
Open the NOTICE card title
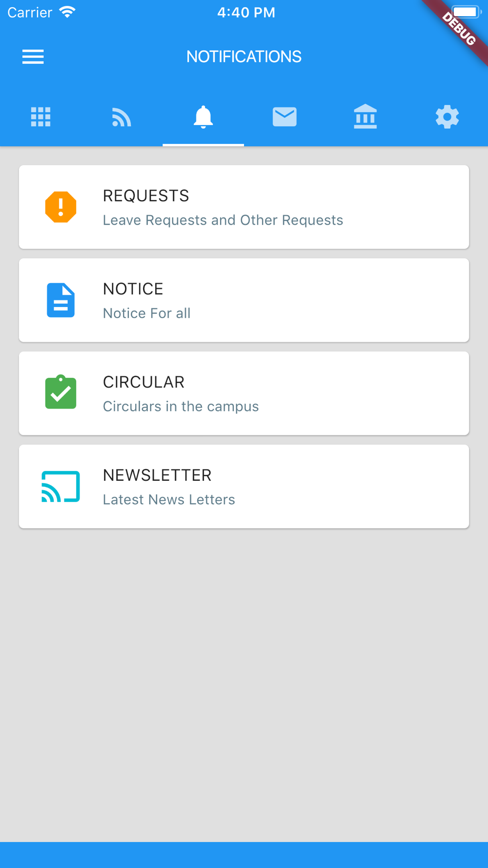point(133,289)
